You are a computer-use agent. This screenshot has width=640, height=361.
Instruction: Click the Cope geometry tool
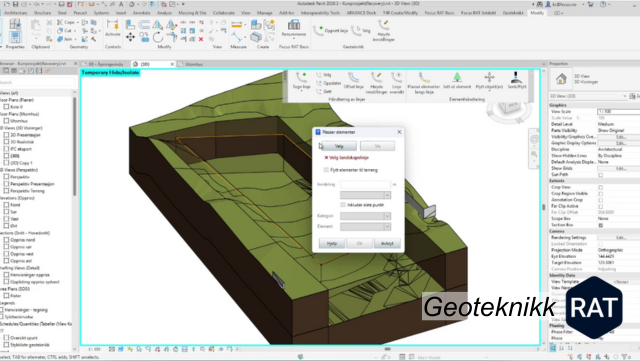tap(67, 22)
